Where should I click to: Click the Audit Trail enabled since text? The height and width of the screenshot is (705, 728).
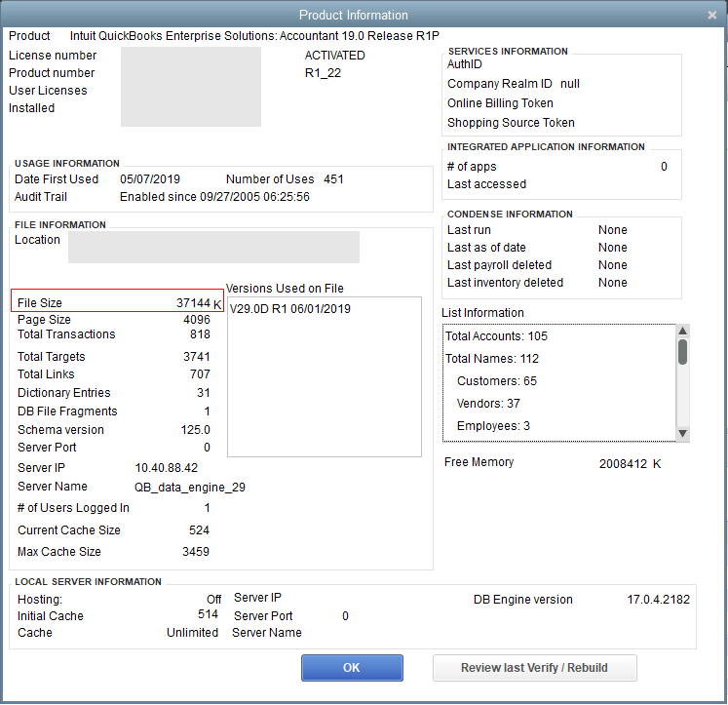click(214, 197)
